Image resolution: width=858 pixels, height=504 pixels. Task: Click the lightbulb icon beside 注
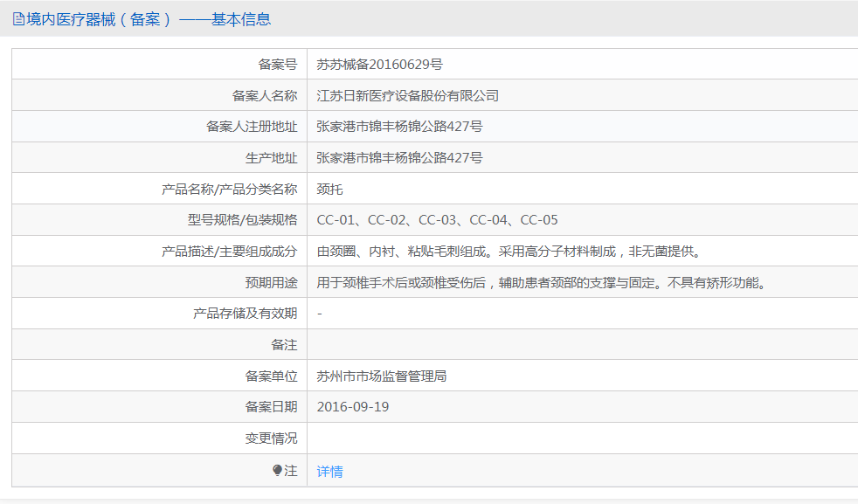click(x=278, y=470)
